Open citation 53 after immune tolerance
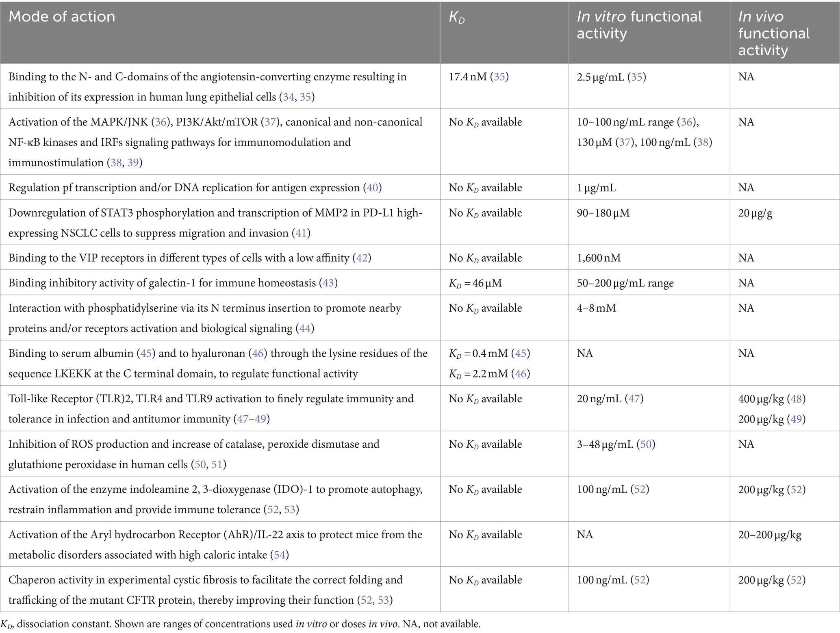This screenshot has height=633, width=840. 290,509
